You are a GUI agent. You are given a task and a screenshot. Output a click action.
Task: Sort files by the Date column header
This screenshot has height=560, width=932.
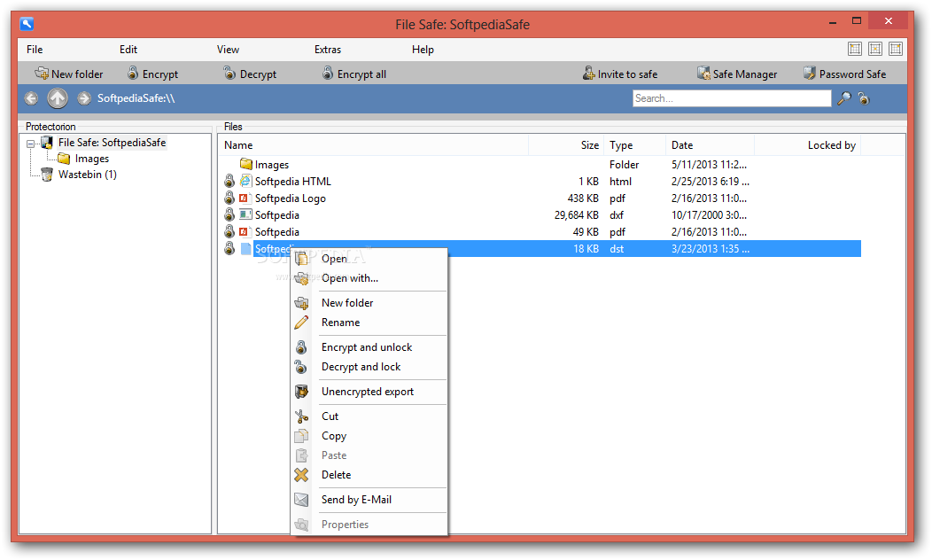[x=710, y=145]
